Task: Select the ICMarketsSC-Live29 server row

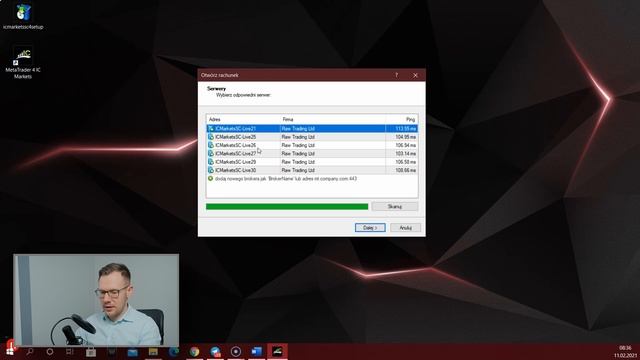Action: (x=312, y=162)
